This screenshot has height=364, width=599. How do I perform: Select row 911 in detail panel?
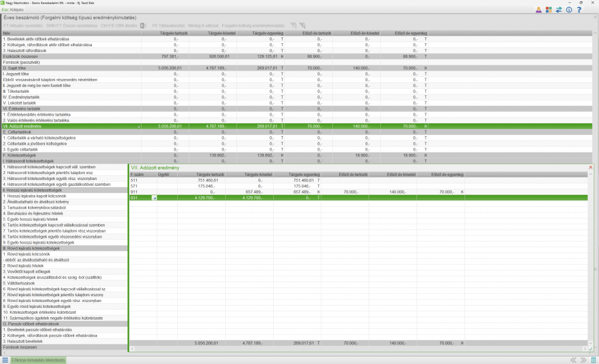359,192
